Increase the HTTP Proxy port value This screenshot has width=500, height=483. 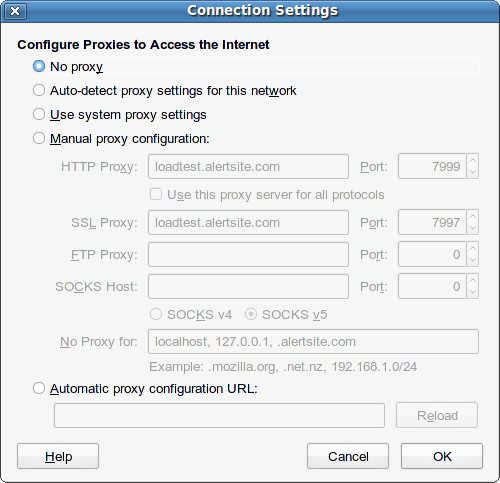[472, 160]
